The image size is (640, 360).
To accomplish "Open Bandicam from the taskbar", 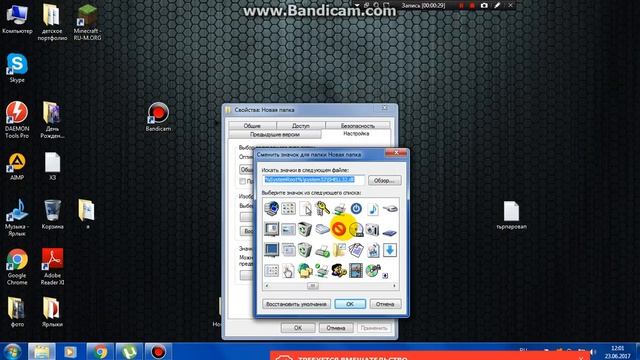I will (x=158, y=351).
